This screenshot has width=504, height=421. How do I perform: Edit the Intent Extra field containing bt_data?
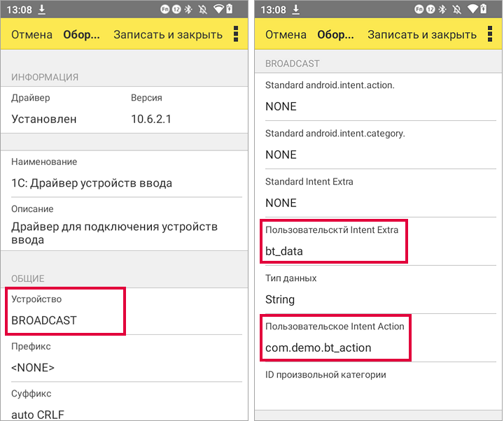(333, 241)
